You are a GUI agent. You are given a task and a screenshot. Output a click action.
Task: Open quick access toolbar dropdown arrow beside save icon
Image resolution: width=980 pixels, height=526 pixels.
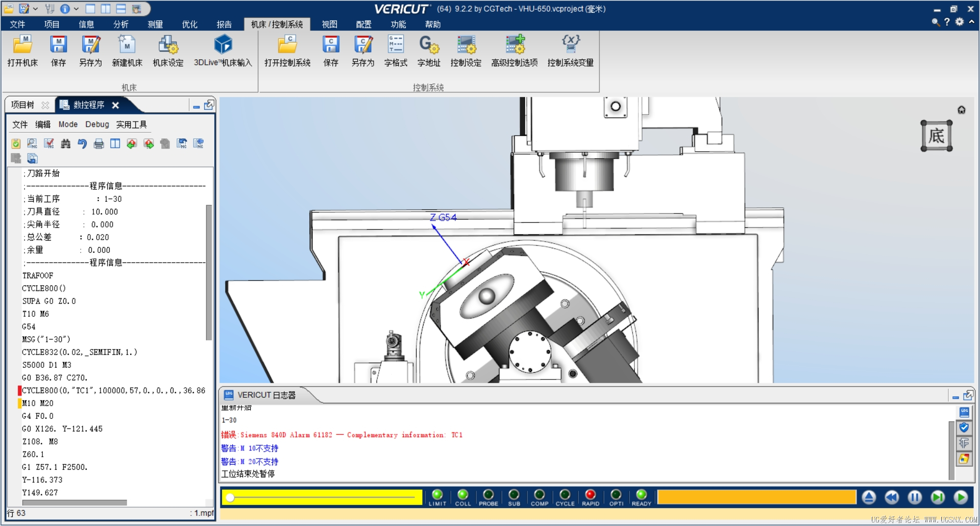pyautogui.click(x=35, y=9)
